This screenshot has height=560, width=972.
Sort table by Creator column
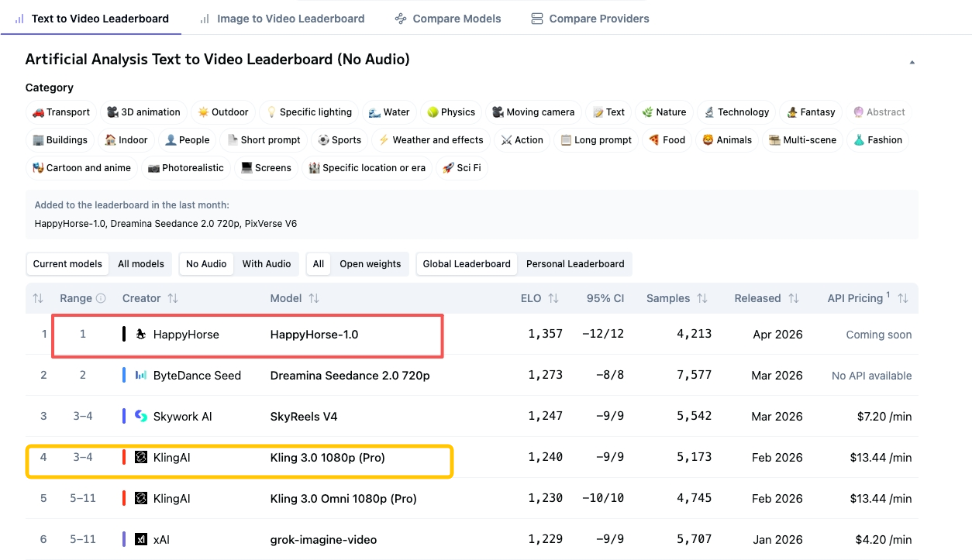click(173, 298)
